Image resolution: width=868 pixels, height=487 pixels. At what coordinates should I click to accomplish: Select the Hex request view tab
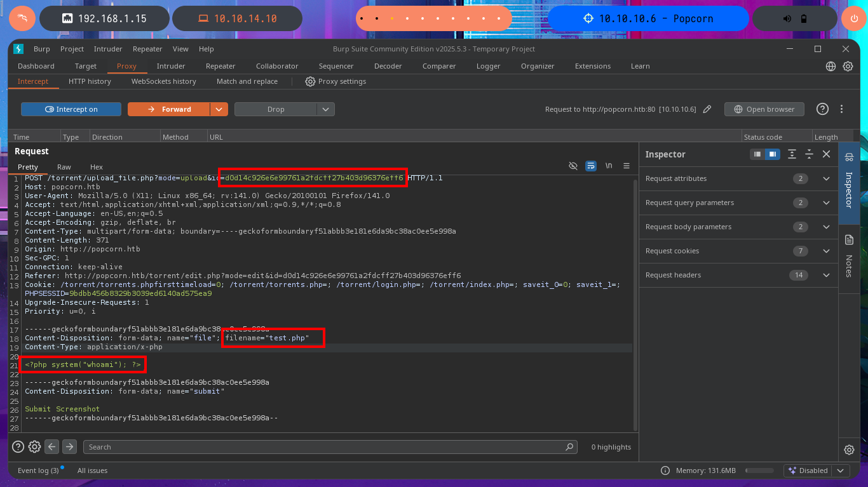(x=97, y=167)
